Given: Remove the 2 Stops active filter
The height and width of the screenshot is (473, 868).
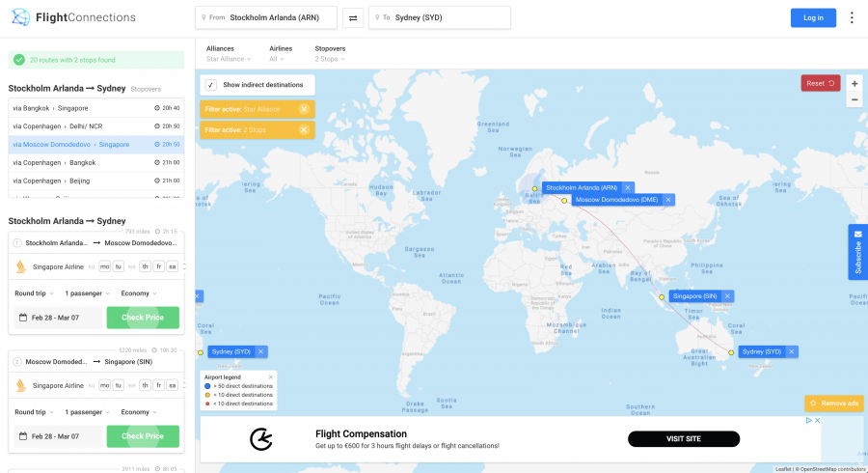Looking at the screenshot, I should pos(304,129).
